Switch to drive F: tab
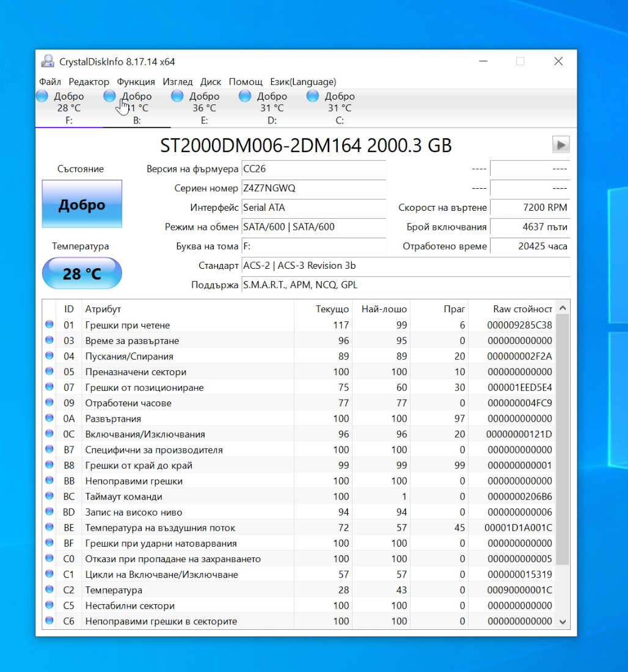Screen dimensions: 628x672 [69, 108]
